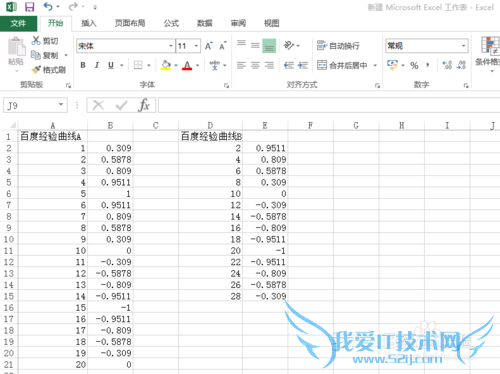Click the Select All corner triangle
This screenshot has width=500, height=374.
pyautogui.click(x=13, y=125)
